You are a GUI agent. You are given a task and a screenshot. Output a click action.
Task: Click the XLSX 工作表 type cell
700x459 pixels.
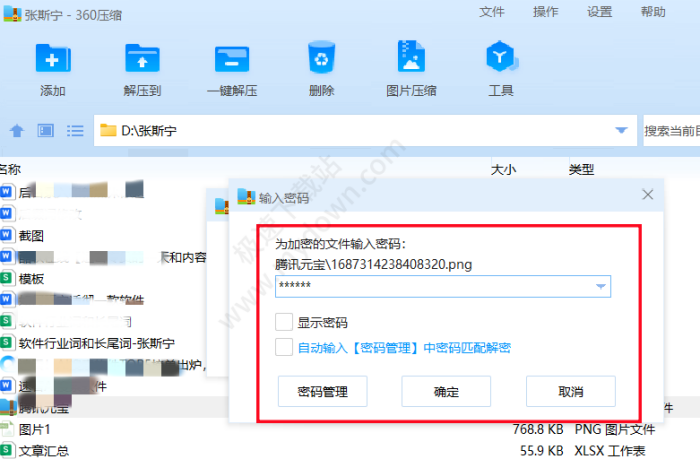(x=610, y=451)
